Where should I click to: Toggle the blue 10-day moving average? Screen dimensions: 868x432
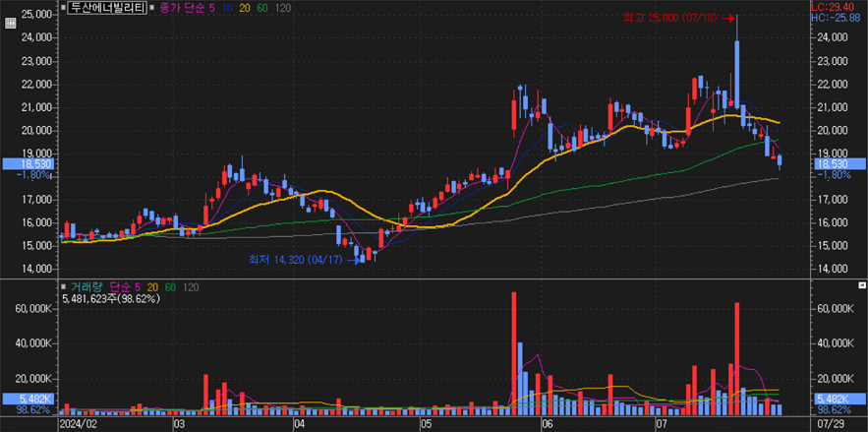pyautogui.click(x=227, y=7)
